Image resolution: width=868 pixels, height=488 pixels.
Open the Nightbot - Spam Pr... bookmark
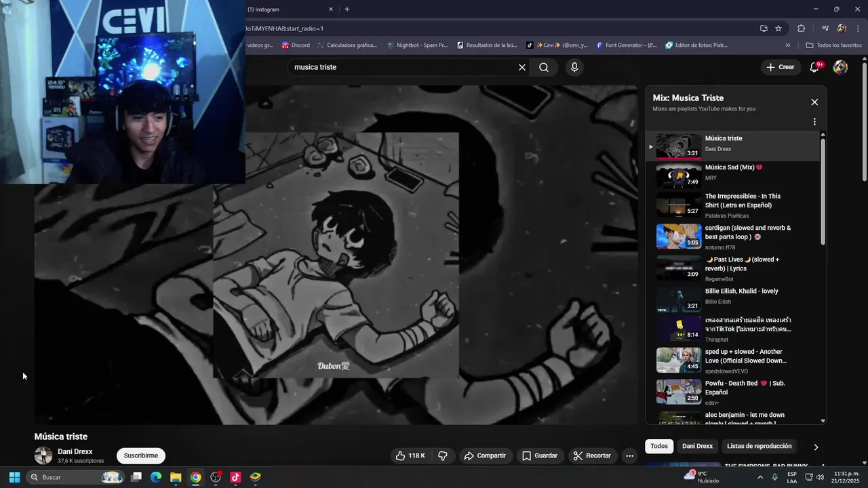417,45
